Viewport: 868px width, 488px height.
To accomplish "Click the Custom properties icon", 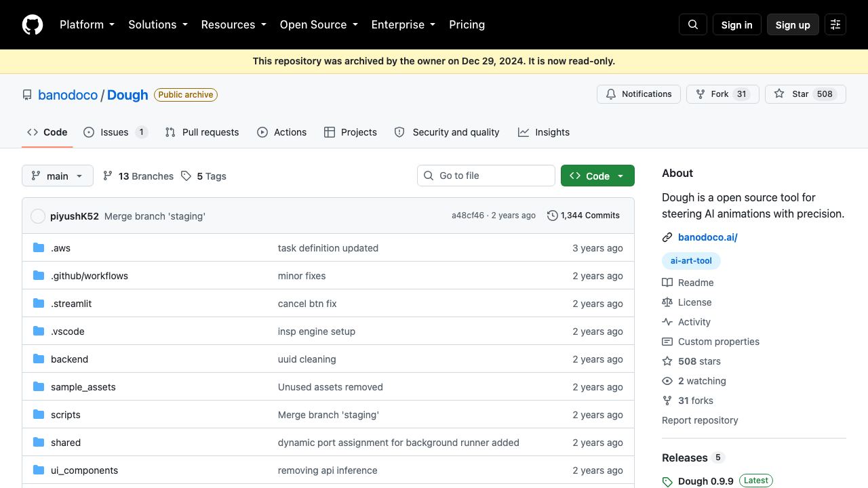I will point(667,342).
